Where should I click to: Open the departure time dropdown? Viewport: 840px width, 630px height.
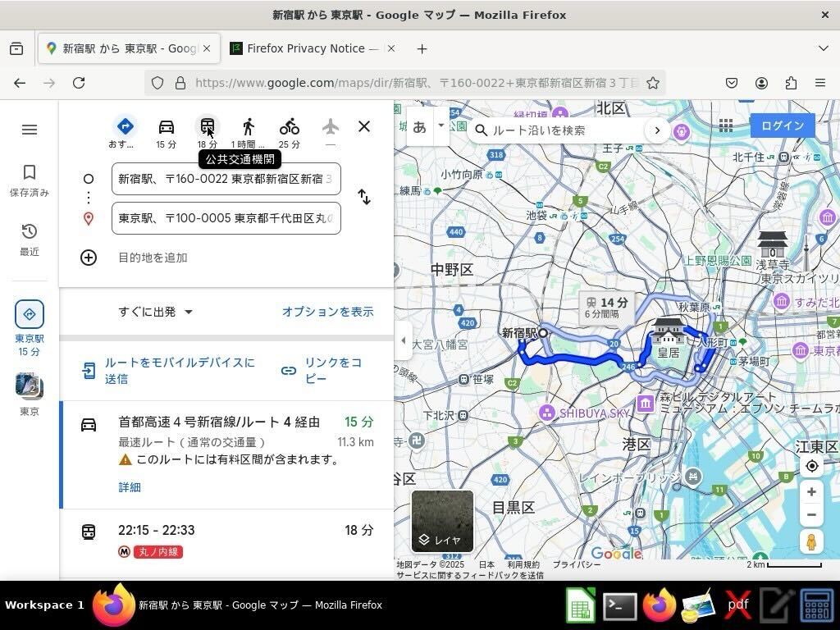pos(155,312)
